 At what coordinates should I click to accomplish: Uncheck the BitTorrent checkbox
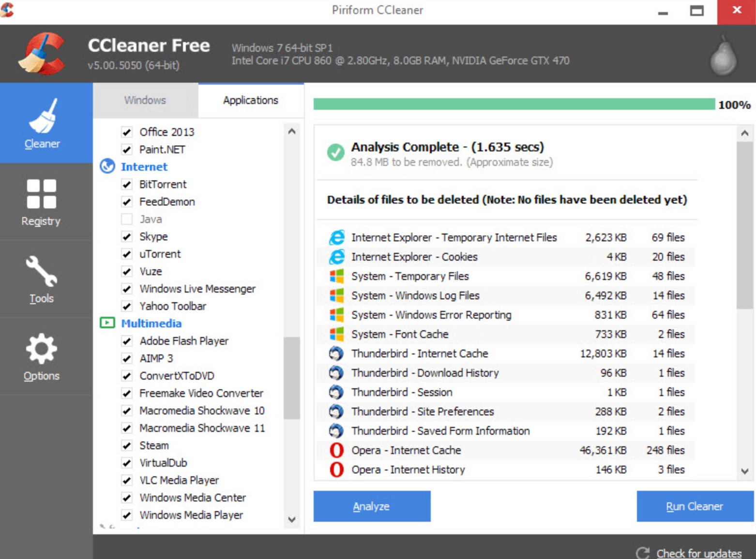pyautogui.click(x=127, y=184)
